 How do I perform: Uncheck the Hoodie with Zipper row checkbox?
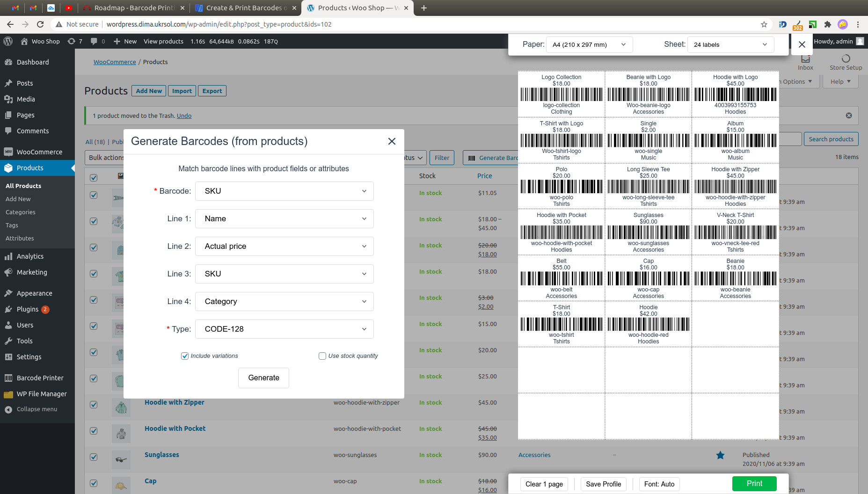pos(94,405)
